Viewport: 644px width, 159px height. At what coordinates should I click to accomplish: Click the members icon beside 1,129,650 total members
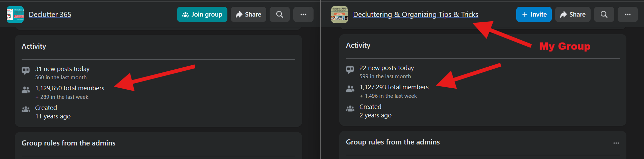point(26,90)
